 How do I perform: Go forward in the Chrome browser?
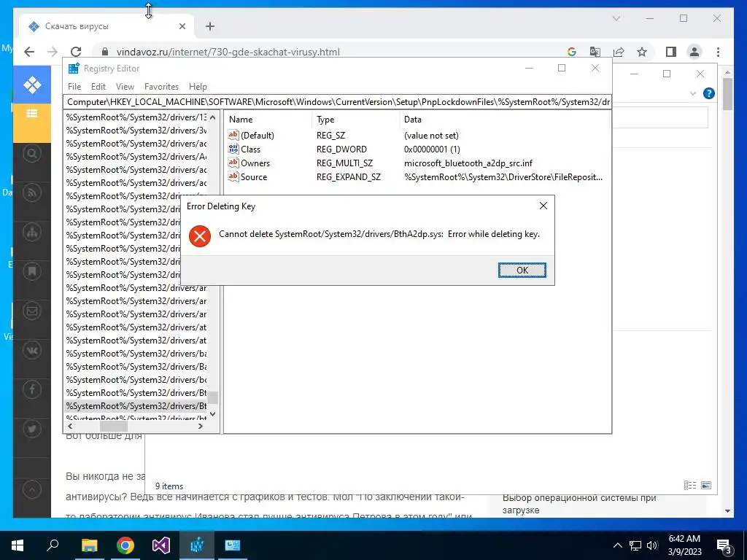(53, 52)
